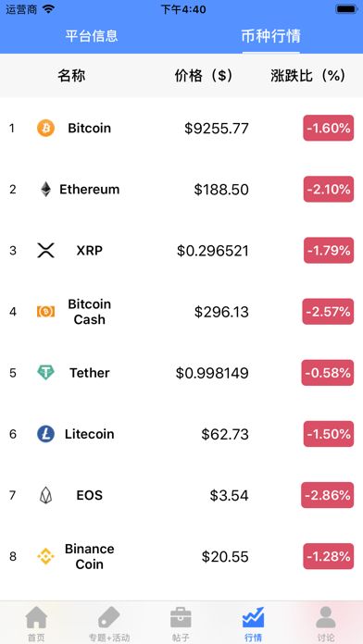The height and width of the screenshot is (644, 363).
Task: Open the Ethereum $188.50 price row
Action: pos(181,190)
